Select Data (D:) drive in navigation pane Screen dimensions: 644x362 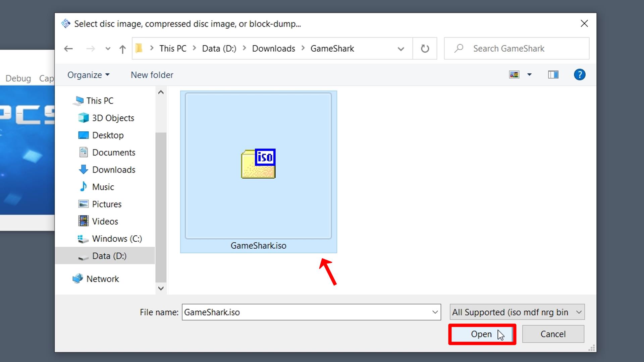(105, 256)
